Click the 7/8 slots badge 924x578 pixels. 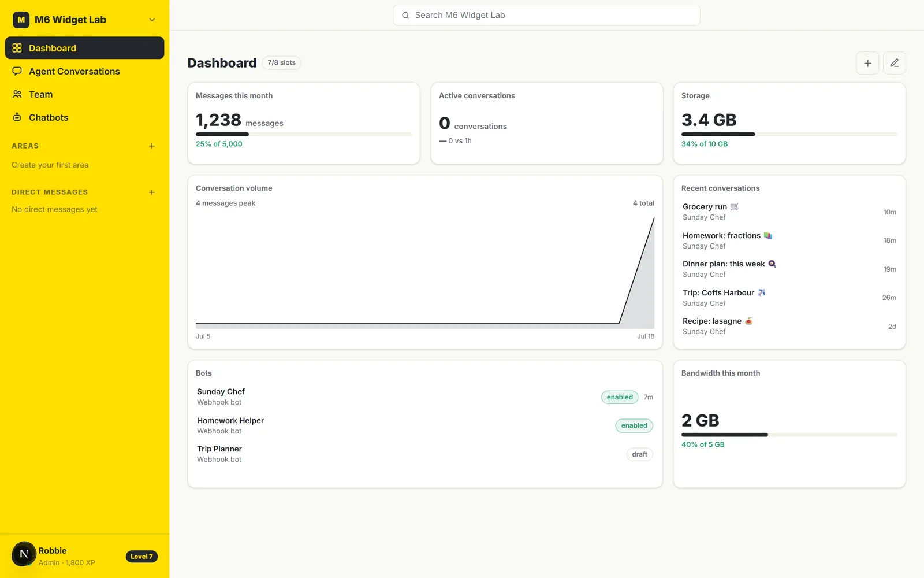(x=282, y=62)
